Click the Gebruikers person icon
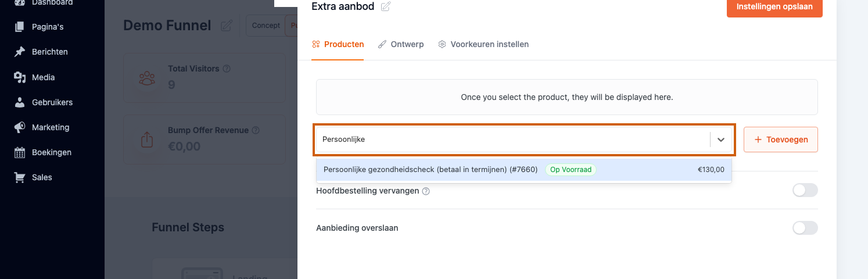This screenshot has width=868, height=279. pyautogui.click(x=20, y=102)
